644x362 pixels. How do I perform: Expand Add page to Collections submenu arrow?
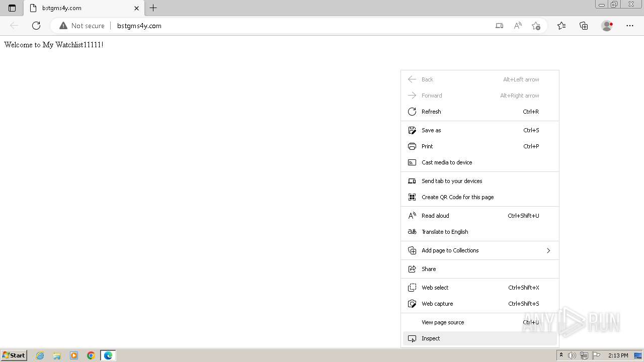[x=548, y=250]
